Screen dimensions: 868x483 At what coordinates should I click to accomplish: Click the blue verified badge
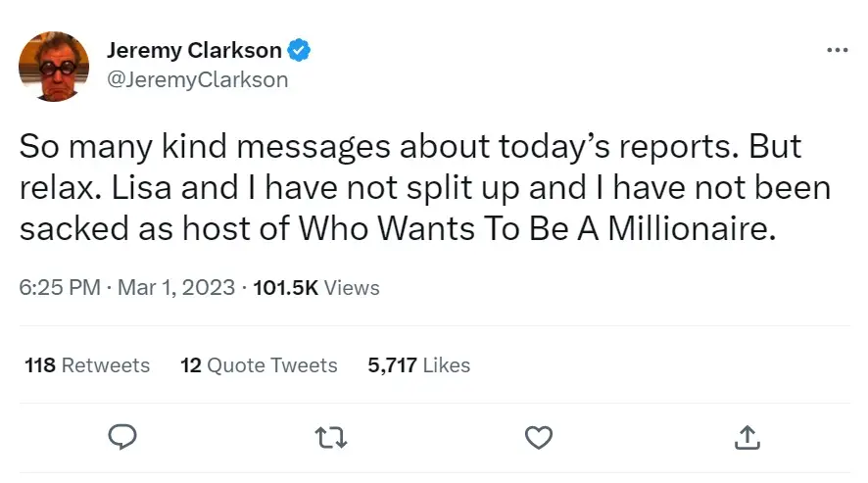[300, 51]
